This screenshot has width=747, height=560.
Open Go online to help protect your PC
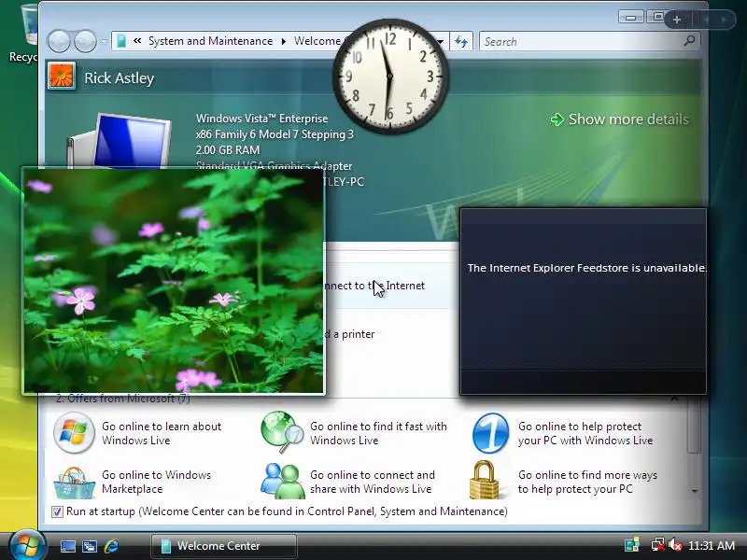point(585,433)
